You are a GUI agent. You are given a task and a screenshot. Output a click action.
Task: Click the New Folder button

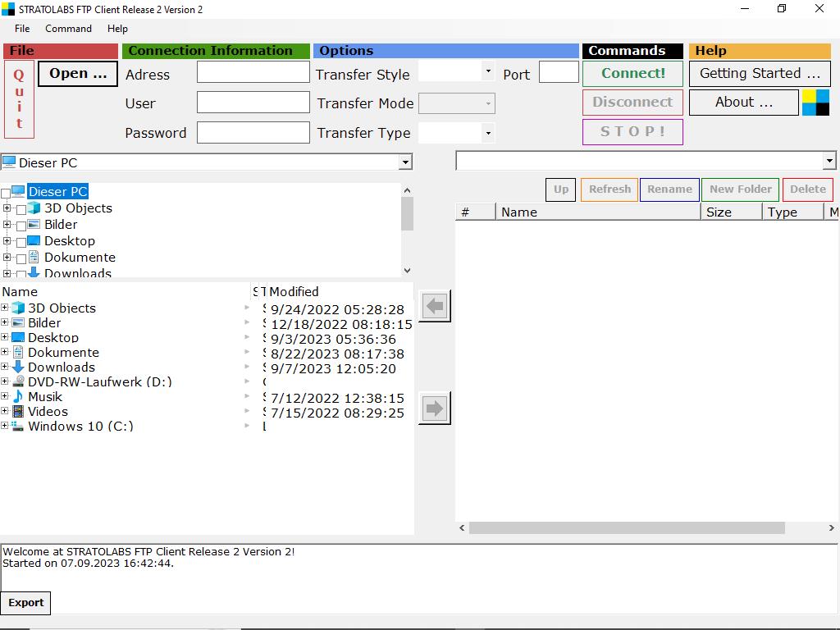[741, 189]
